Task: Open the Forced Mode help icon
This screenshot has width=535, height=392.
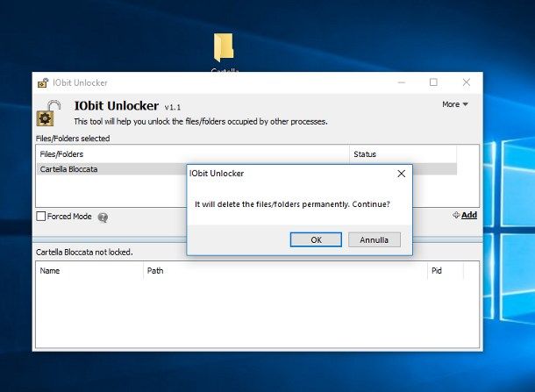Action: click(x=103, y=217)
